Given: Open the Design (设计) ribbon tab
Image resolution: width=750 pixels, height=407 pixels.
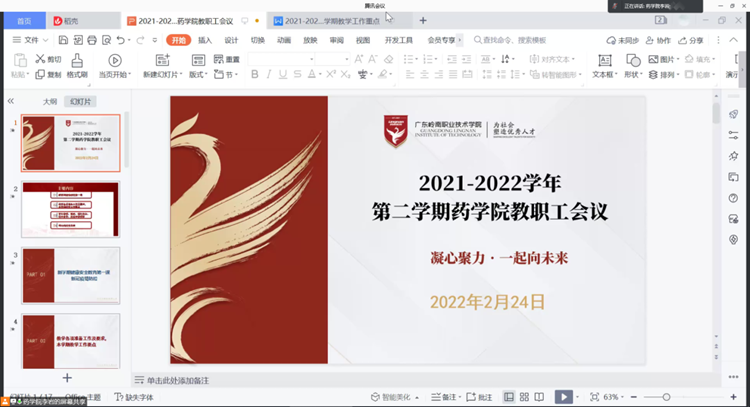Looking at the screenshot, I should (231, 40).
